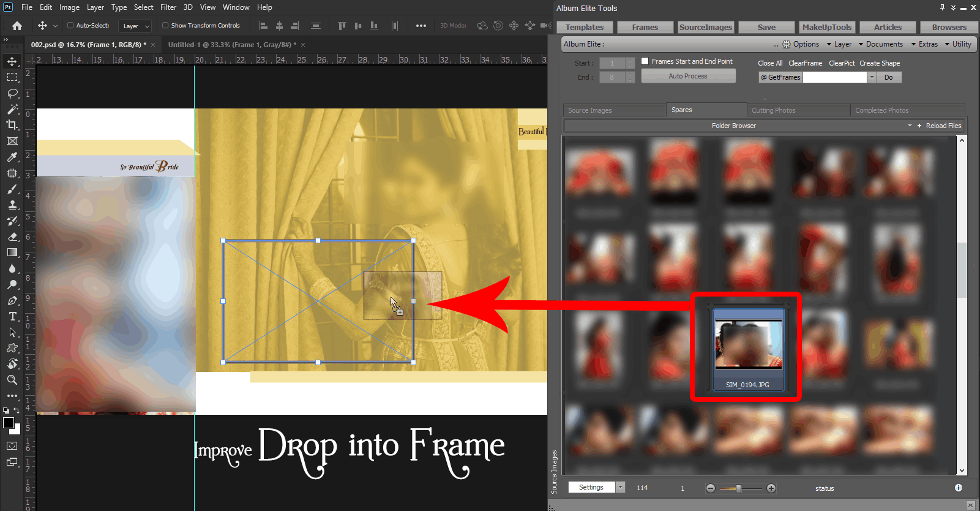Open the Filter menu
Viewport: 980px width, 511px height.
(x=168, y=7)
